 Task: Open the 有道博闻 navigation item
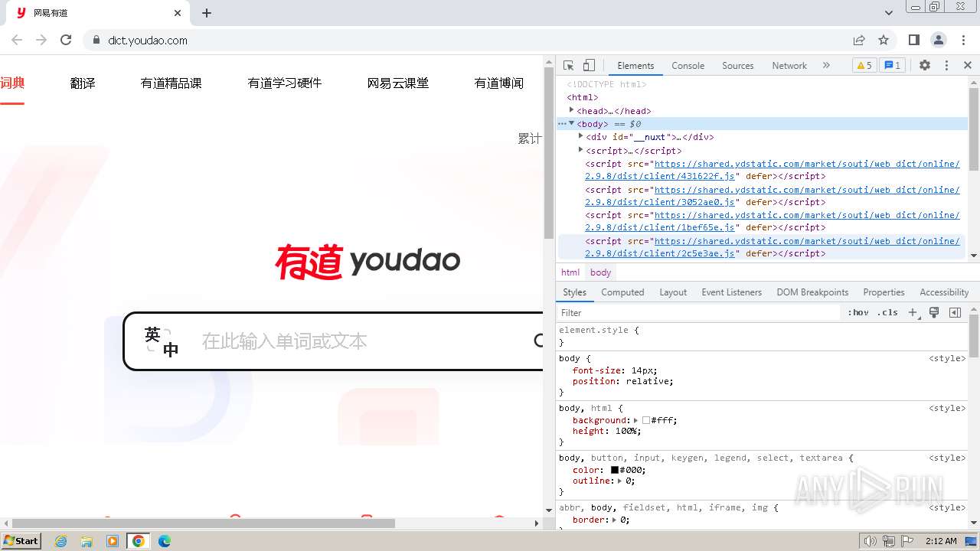499,83
